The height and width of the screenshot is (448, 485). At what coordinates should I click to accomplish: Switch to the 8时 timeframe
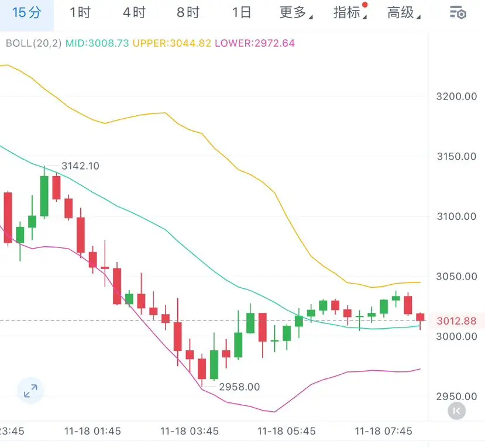188,13
